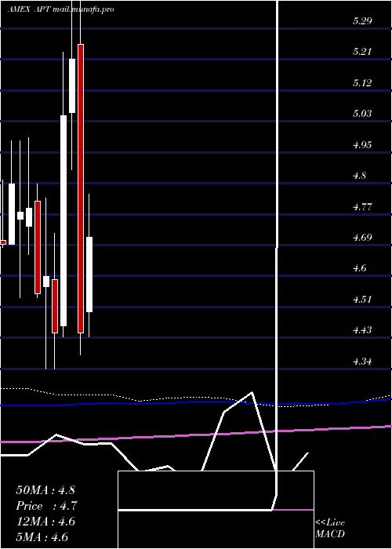392x549 pixels.
Task: Click the small red candle at far left
Action: tap(3, 242)
